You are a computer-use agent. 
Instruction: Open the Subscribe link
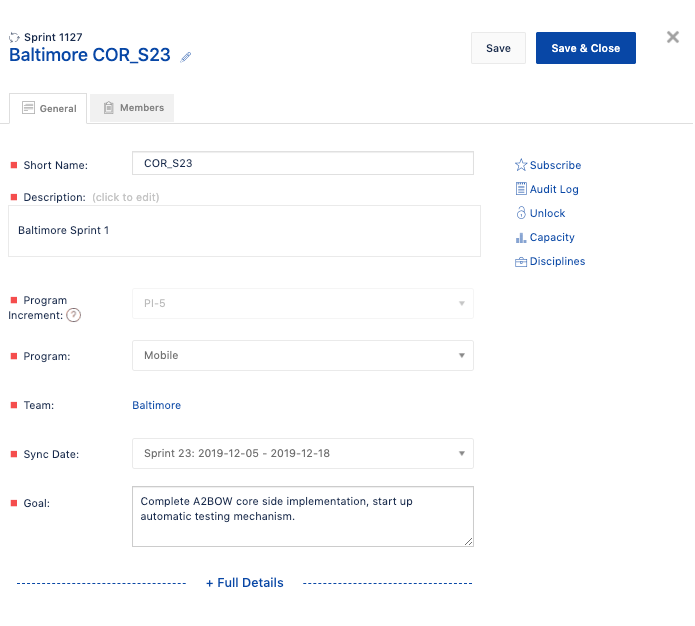(x=555, y=165)
